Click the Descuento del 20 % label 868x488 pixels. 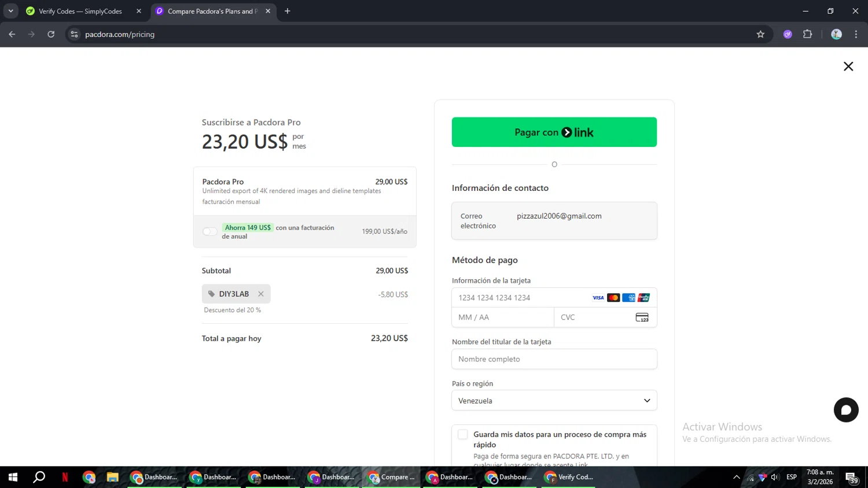click(x=233, y=310)
